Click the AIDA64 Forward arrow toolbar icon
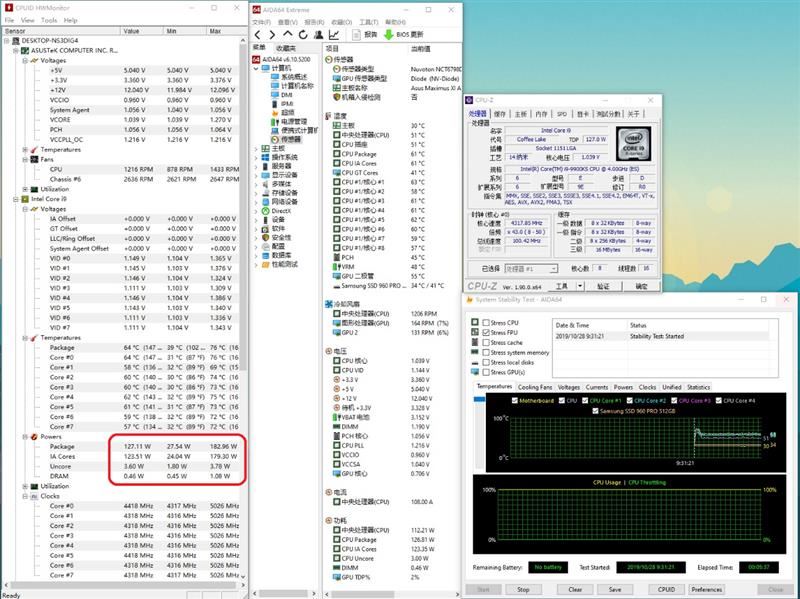 pyautogui.click(x=272, y=35)
